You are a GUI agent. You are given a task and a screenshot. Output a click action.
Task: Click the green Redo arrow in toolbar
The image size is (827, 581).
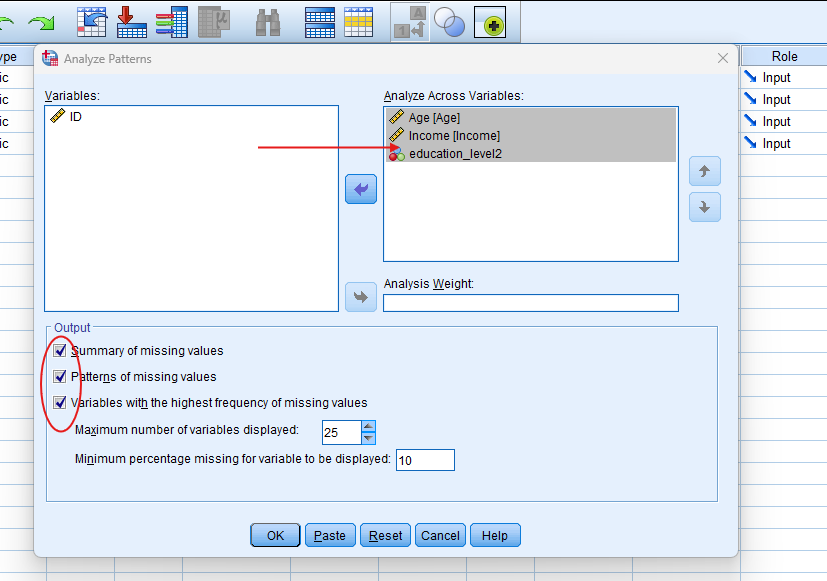tap(41, 21)
